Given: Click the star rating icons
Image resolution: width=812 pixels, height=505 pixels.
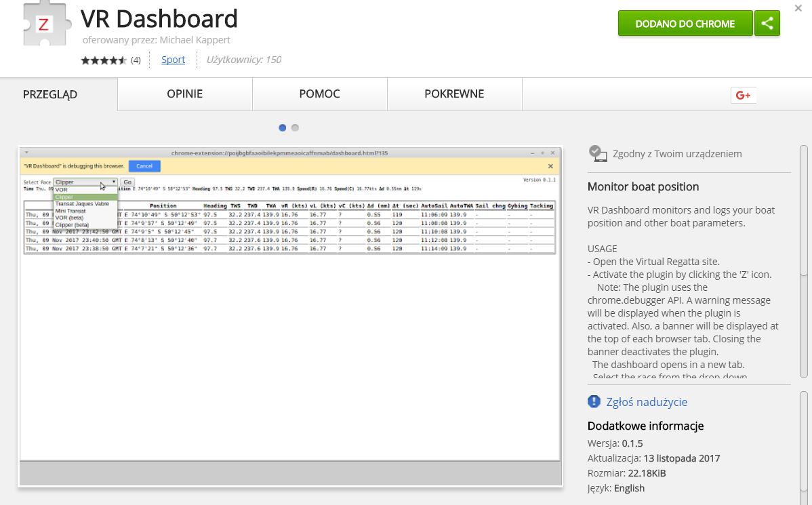Looking at the screenshot, I should 104,60.
